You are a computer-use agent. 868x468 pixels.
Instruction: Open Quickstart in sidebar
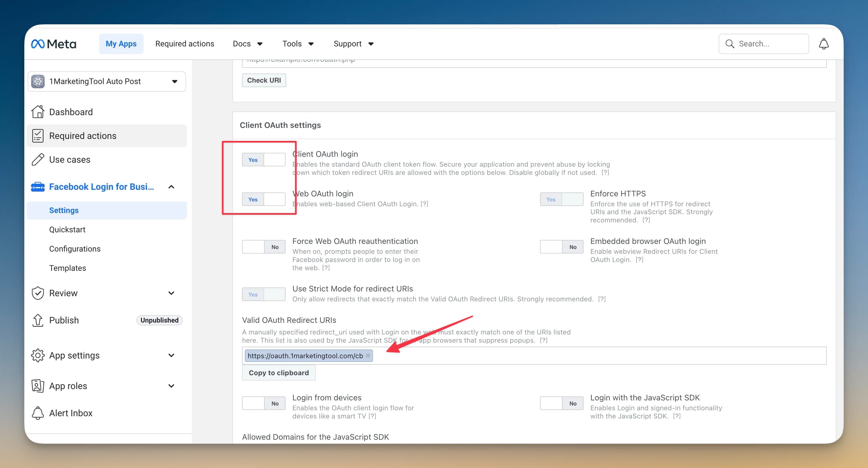point(67,230)
